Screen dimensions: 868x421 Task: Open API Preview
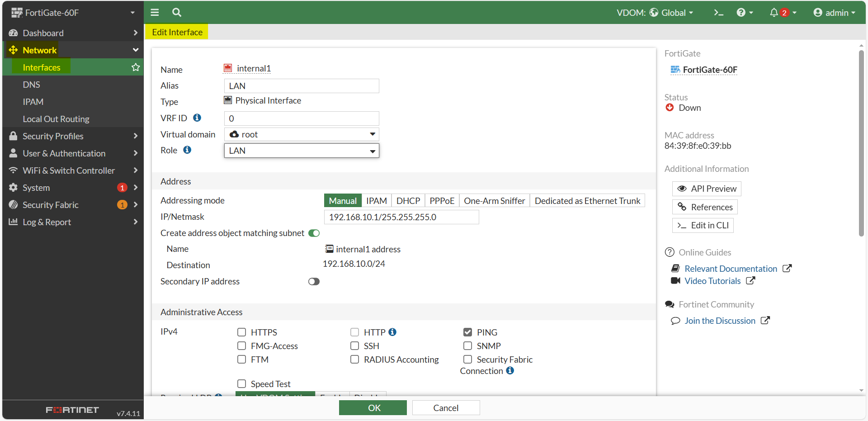coord(707,189)
